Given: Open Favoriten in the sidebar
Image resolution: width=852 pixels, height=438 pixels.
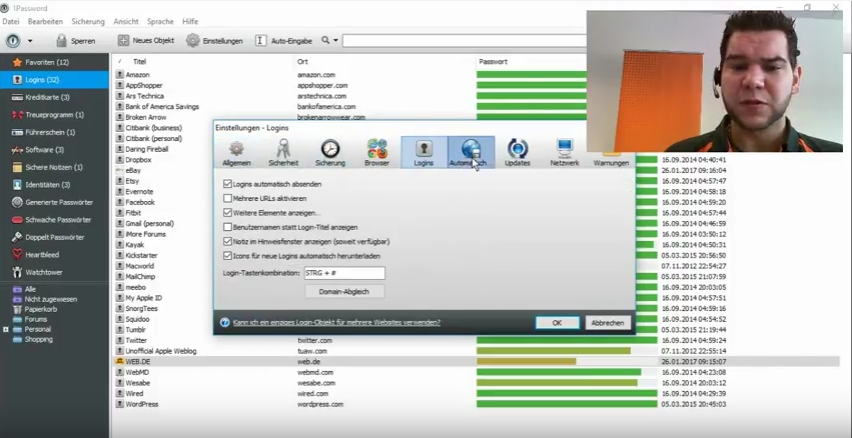Looking at the screenshot, I should pyautogui.click(x=54, y=62).
